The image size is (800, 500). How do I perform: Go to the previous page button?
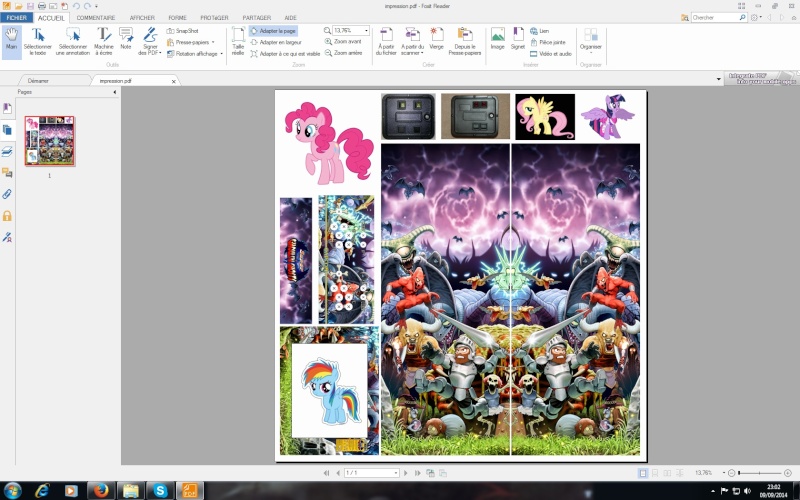pyautogui.click(x=338, y=473)
